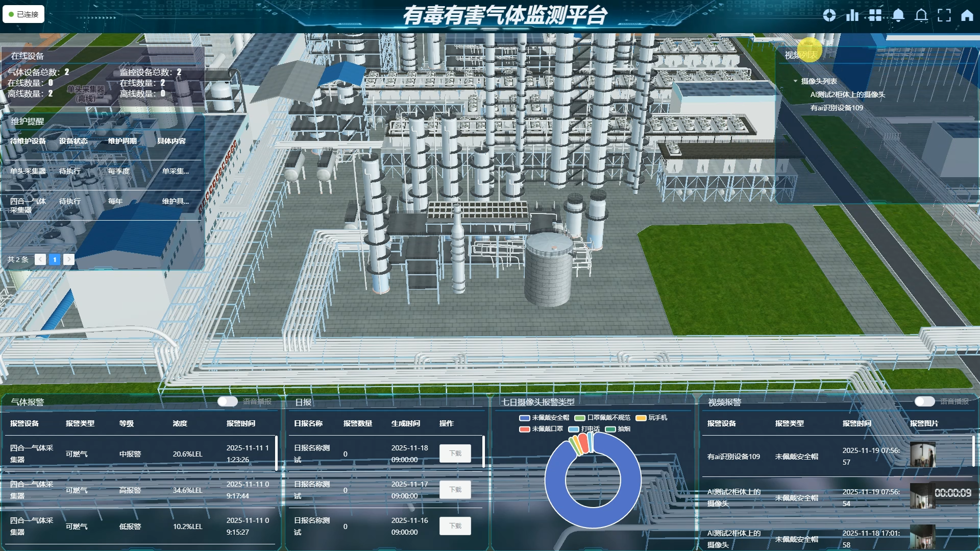Enter fullscreen with the brackets icon

[x=944, y=15]
